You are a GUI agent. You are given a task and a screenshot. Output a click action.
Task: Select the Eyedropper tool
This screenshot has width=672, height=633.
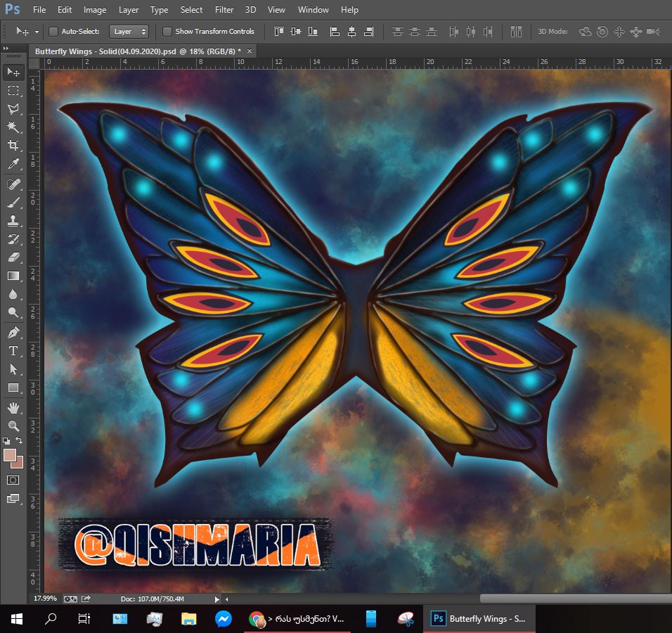13,165
